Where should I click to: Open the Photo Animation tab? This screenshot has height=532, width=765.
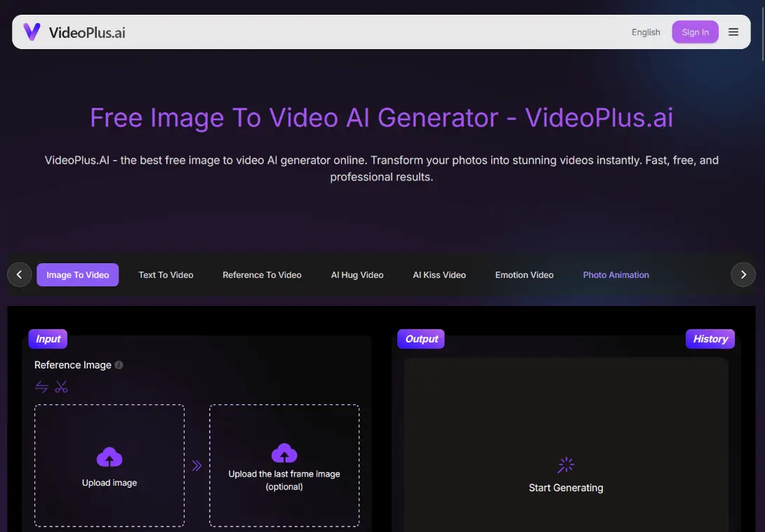616,275
